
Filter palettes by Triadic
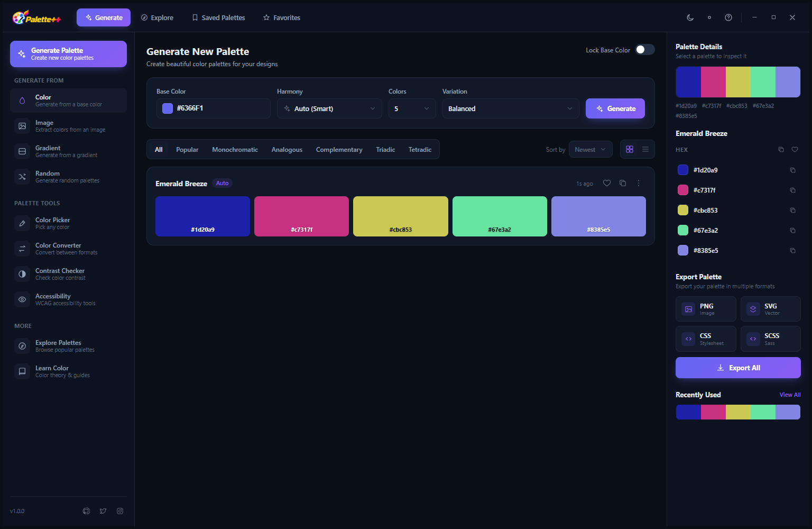385,150
